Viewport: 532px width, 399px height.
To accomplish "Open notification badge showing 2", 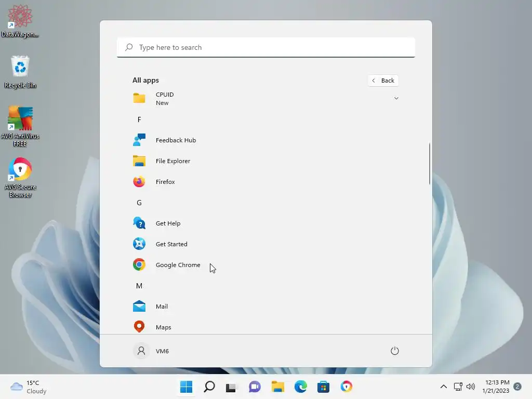I will [517, 387].
